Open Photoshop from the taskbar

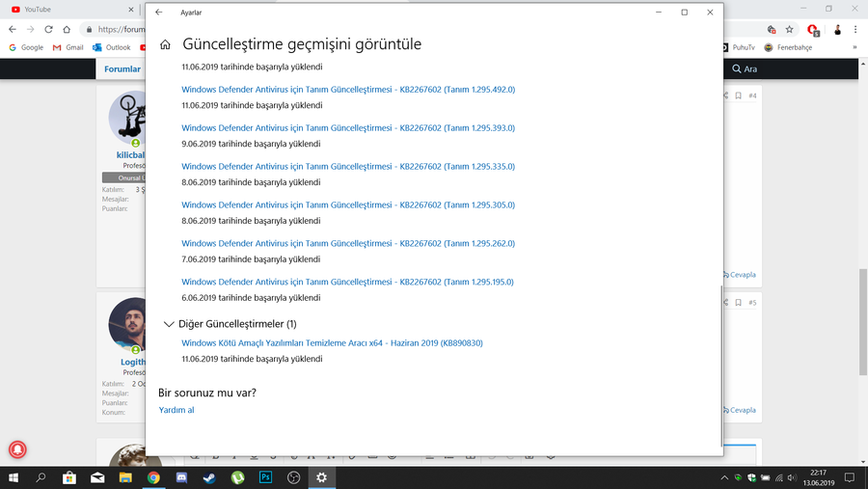266,477
